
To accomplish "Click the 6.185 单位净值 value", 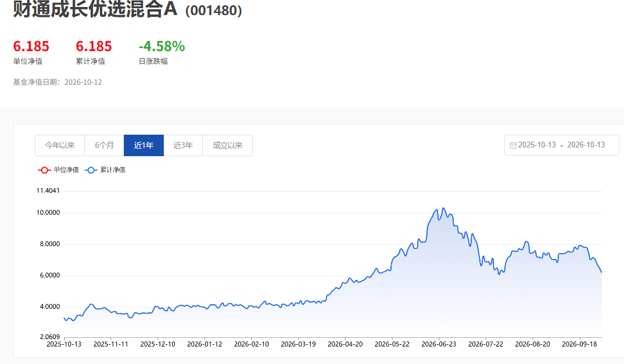I will (x=31, y=46).
